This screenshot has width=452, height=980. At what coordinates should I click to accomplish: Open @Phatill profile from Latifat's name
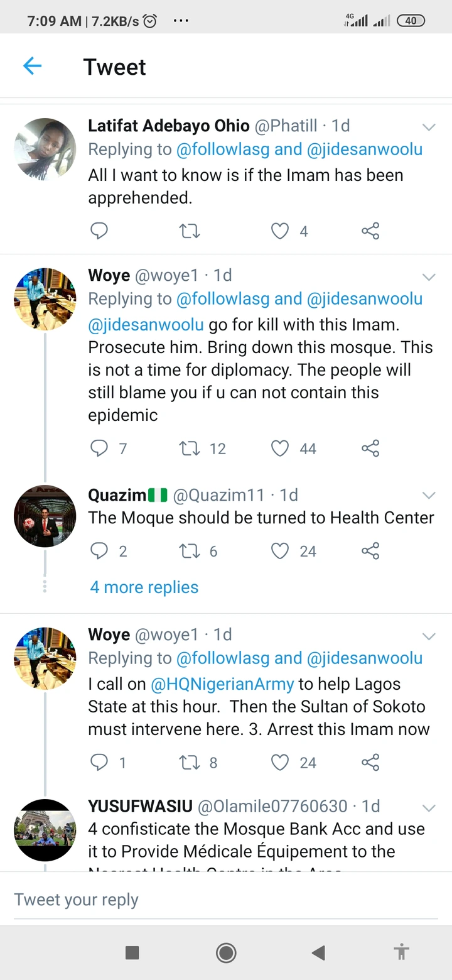169,126
